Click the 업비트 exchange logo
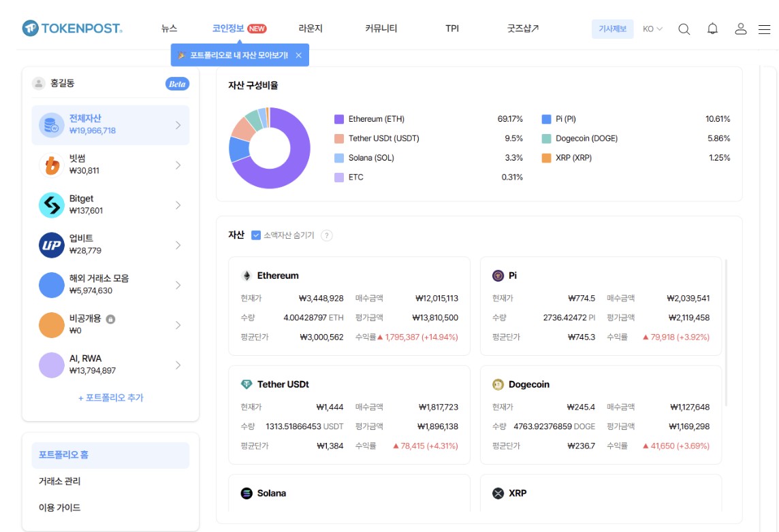779x532 pixels. (x=52, y=245)
